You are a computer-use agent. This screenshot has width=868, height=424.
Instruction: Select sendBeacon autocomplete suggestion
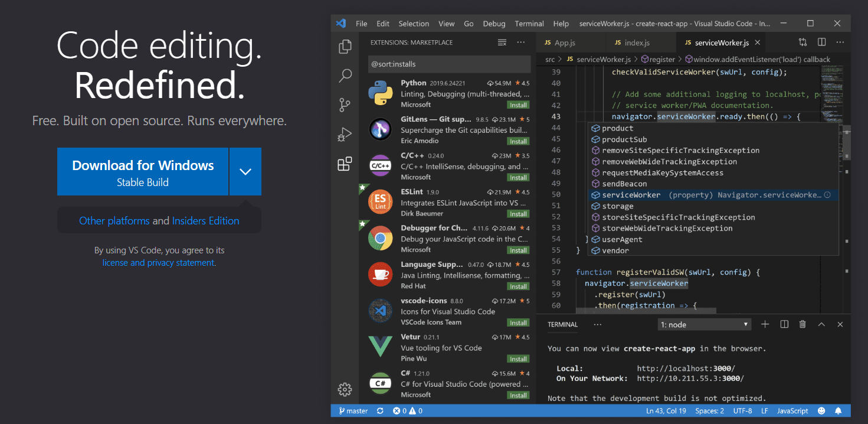pos(714,184)
